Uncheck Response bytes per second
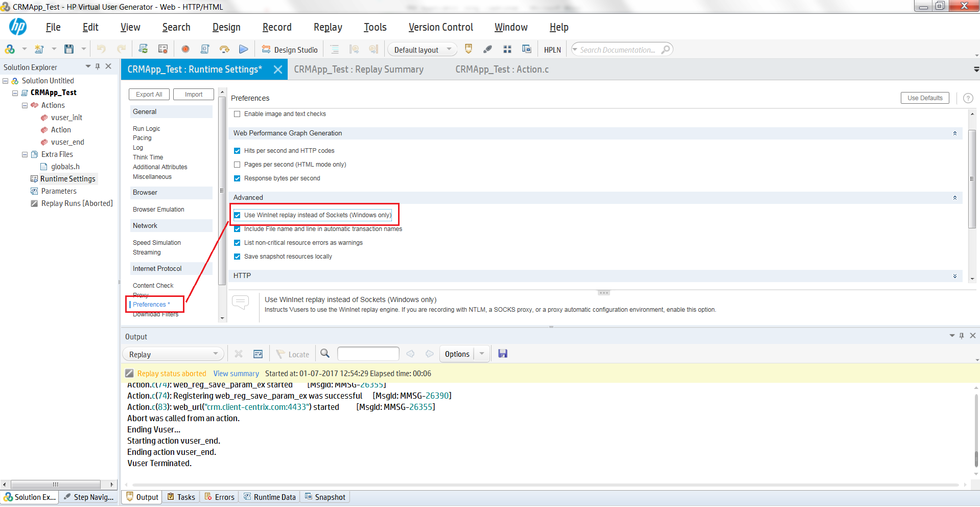This screenshot has height=507, width=980. click(237, 178)
